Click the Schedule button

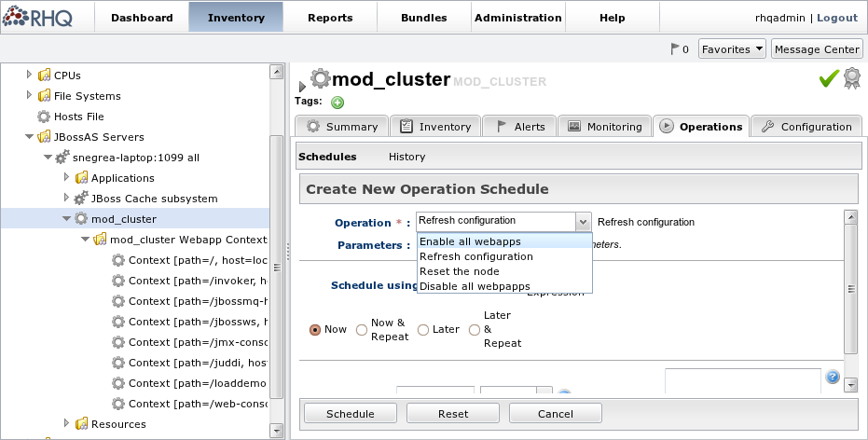(x=351, y=414)
